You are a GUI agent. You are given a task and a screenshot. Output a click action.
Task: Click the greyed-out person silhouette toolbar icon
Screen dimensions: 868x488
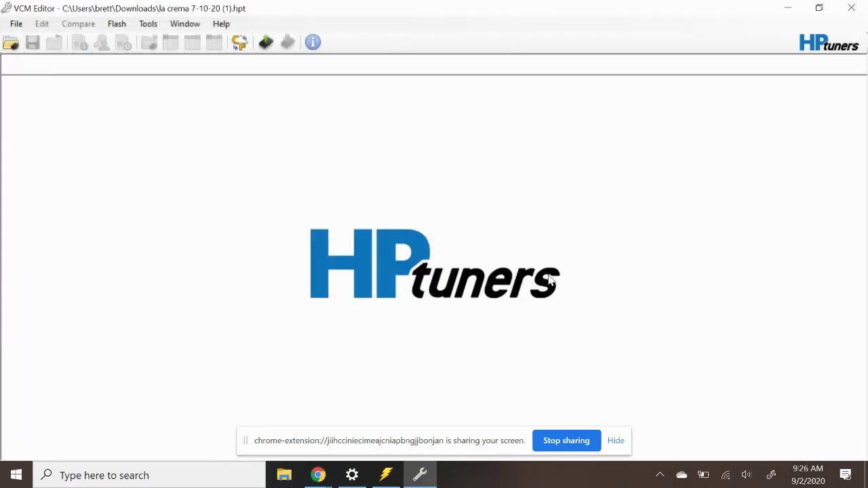[x=102, y=43]
